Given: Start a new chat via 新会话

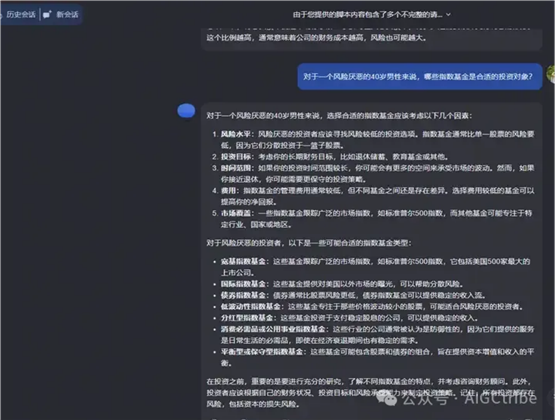Looking at the screenshot, I should click(67, 15).
